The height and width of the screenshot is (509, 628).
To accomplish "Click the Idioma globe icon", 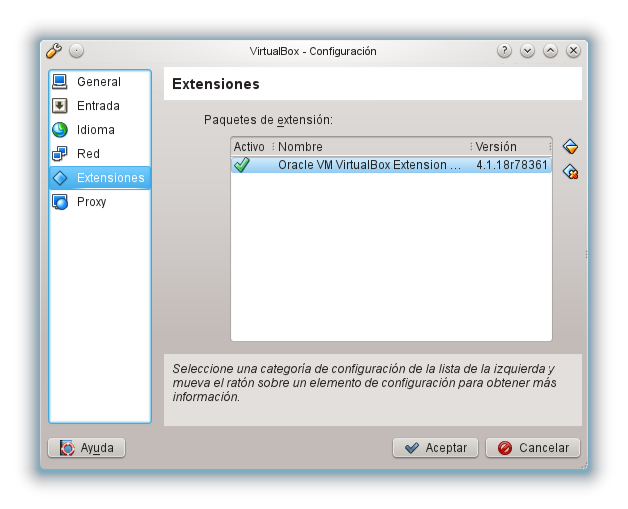I will [x=60, y=130].
